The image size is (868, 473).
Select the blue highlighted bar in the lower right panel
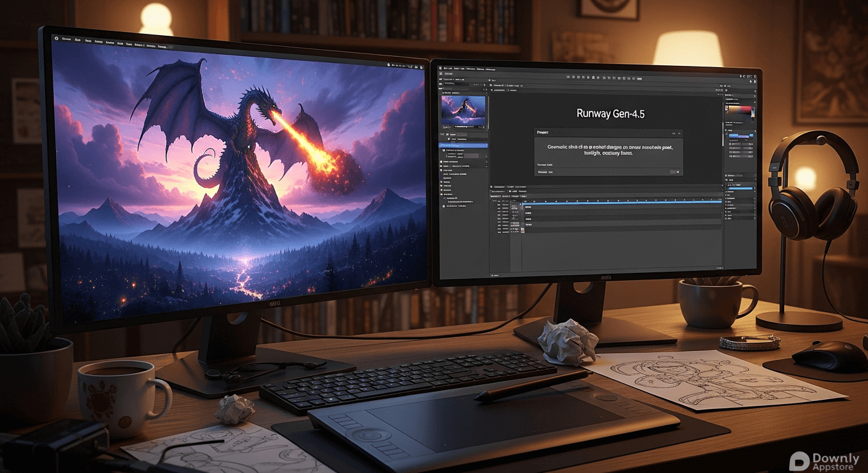pos(741,188)
